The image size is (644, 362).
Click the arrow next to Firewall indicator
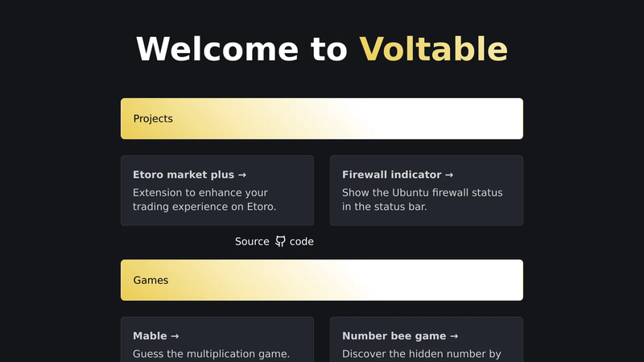(449, 175)
